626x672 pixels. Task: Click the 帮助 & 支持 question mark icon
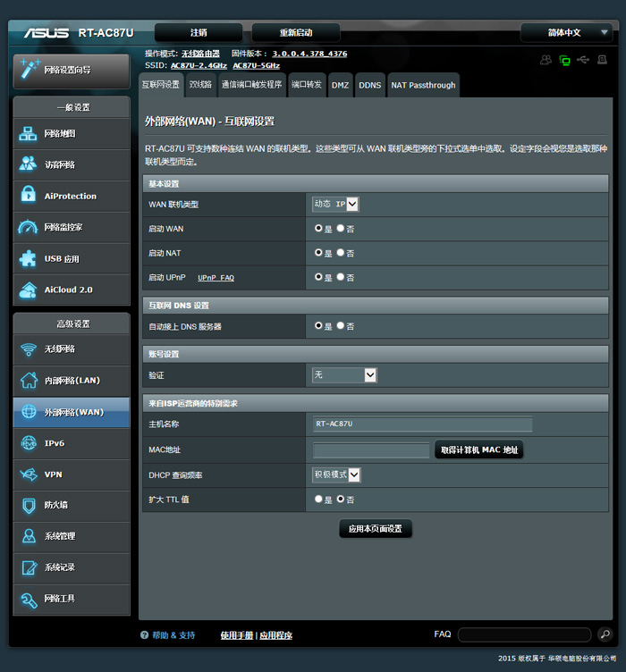[x=145, y=634]
